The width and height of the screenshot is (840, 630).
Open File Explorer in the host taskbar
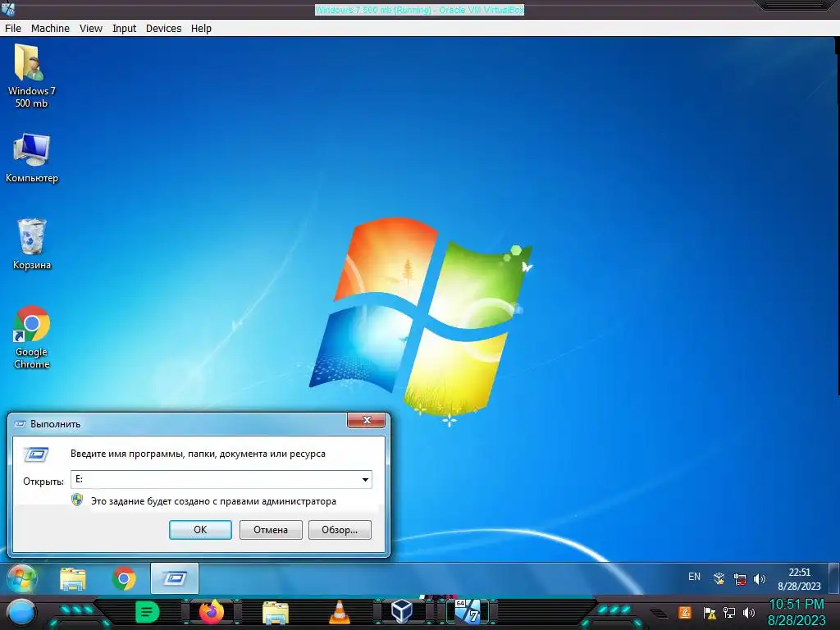coord(276,612)
